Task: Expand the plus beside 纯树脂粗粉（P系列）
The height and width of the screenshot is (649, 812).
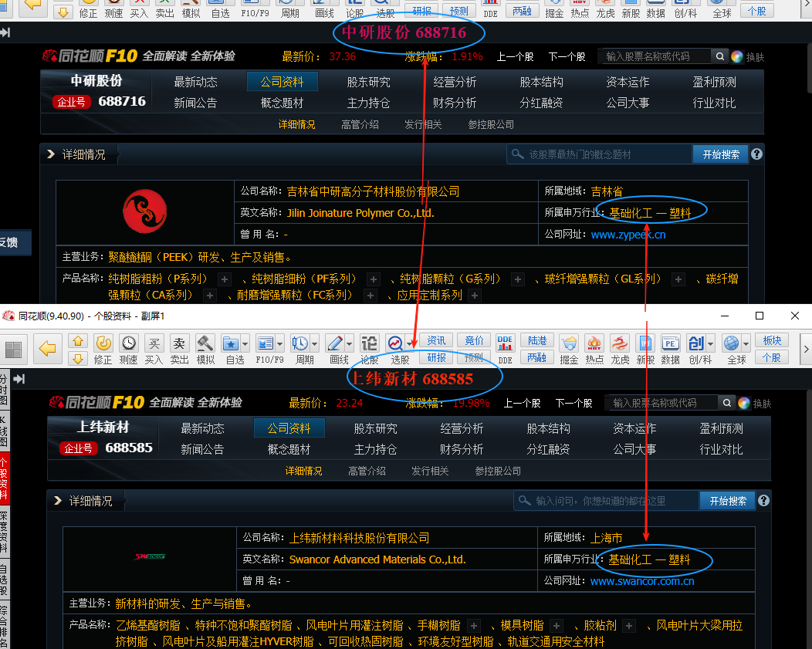Action: coord(225,279)
